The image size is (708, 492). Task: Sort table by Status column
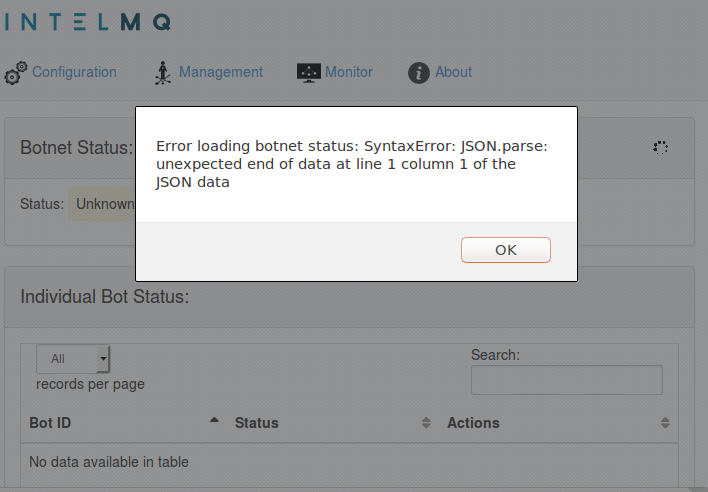(x=256, y=423)
